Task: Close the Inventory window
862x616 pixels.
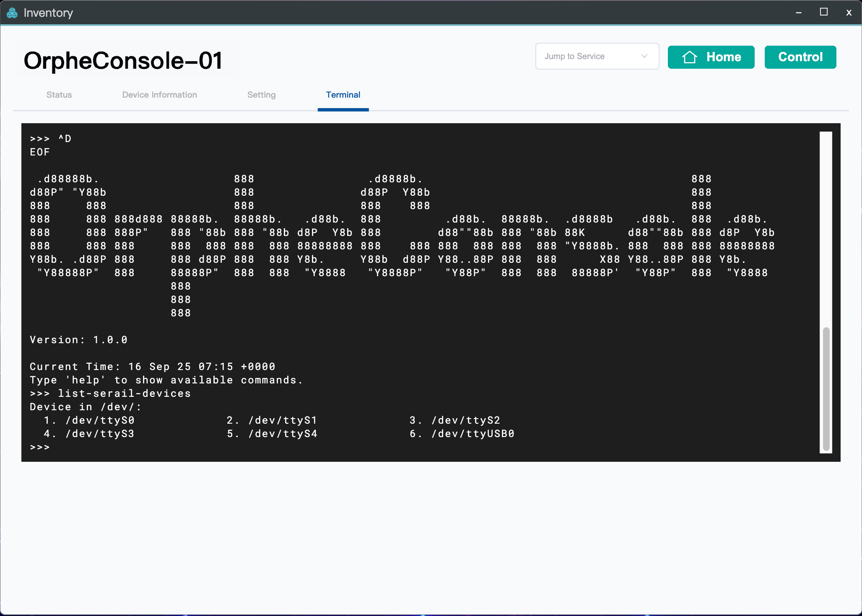Action: tap(849, 13)
